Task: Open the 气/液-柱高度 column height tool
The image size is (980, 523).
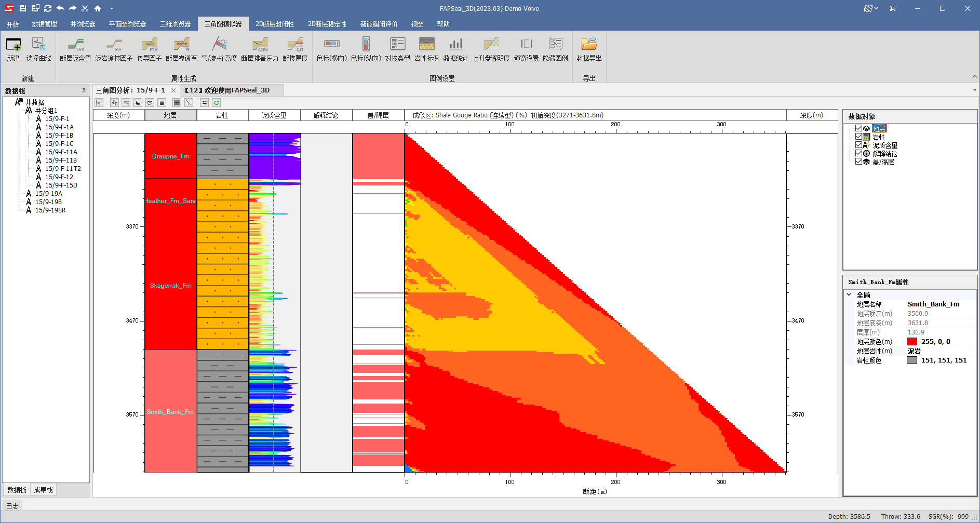Action: (219, 49)
